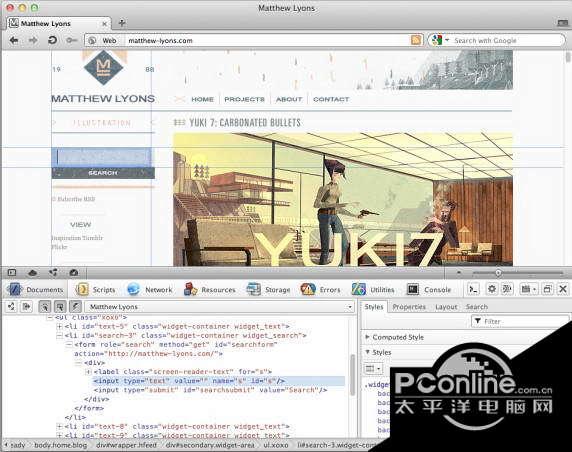Expand the DOM tree button
This screenshot has width=572, height=452.
coord(12,306)
